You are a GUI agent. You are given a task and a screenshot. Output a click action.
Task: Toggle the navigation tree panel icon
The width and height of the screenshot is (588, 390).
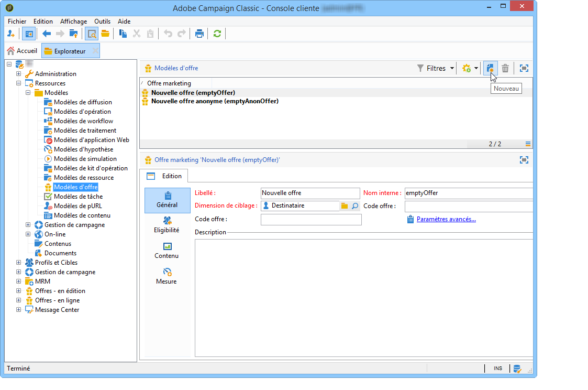click(28, 34)
